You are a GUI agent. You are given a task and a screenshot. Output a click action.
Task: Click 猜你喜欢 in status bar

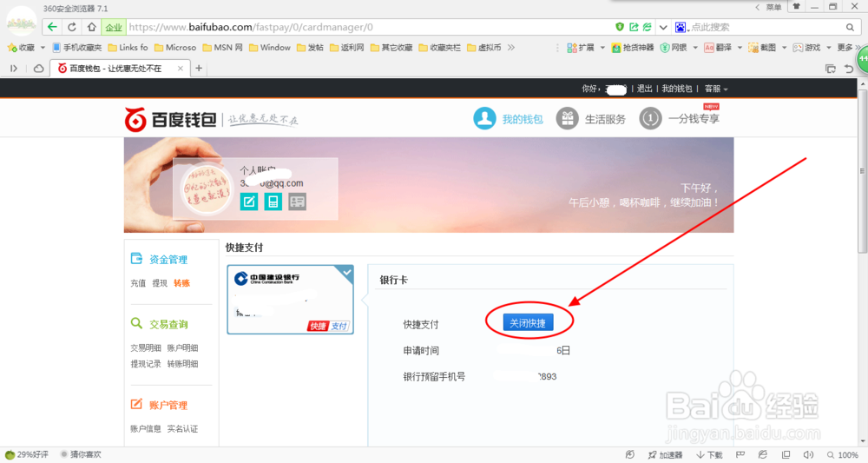pos(81,454)
